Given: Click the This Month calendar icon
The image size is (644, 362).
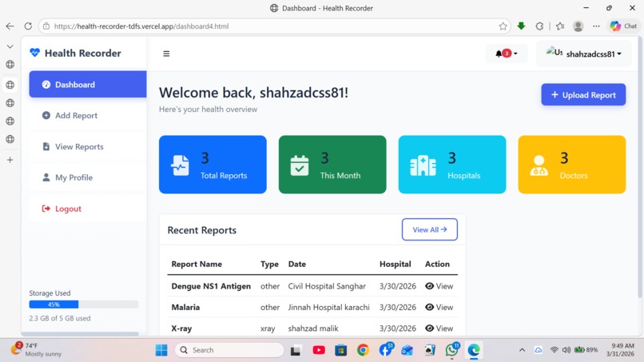Looking at the screenshot, I should pos(300,165).
